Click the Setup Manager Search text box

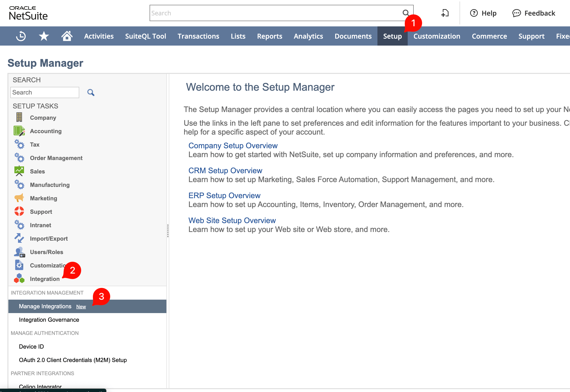click(x=45, y=93)
